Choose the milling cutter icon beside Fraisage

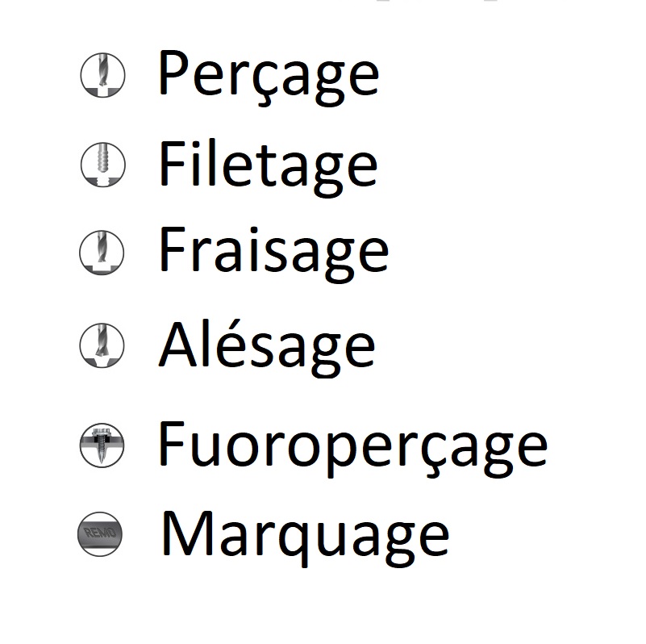[102, 253]
